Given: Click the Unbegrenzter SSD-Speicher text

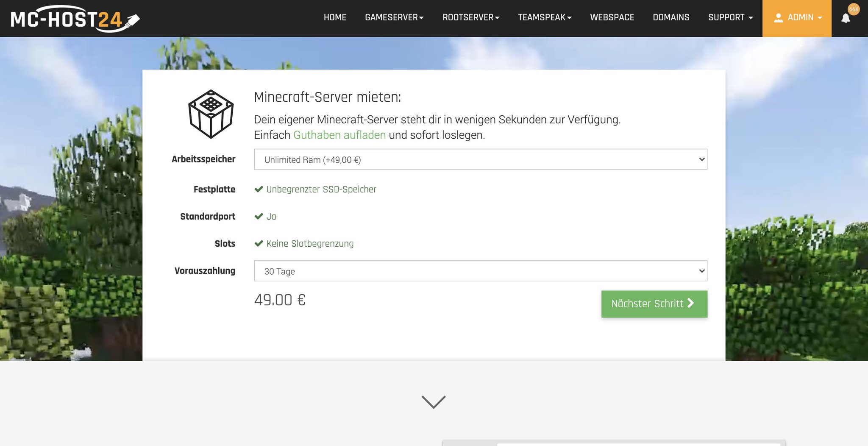Looking at the screenshot, I should click(x=321, y=190).
